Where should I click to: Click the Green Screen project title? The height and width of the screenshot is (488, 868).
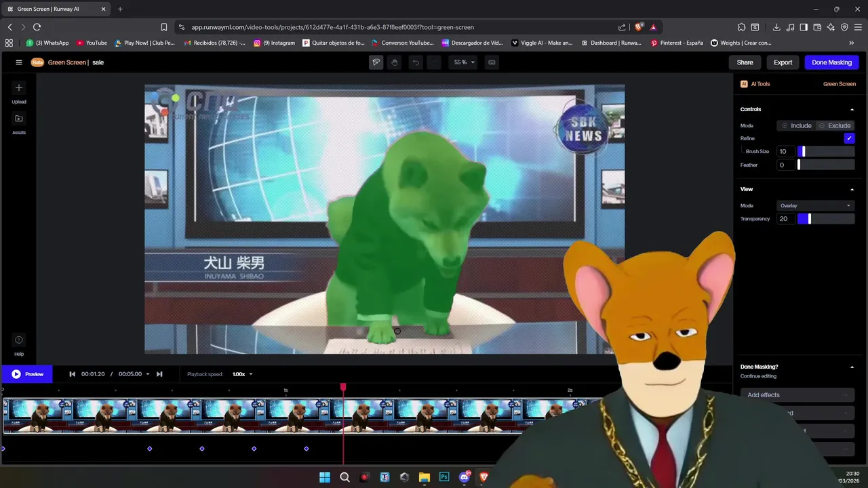[67, 62]
